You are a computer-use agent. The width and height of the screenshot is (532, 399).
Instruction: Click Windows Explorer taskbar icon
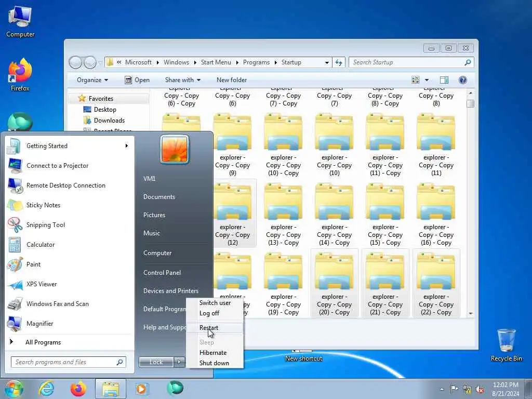pos(111,389)
